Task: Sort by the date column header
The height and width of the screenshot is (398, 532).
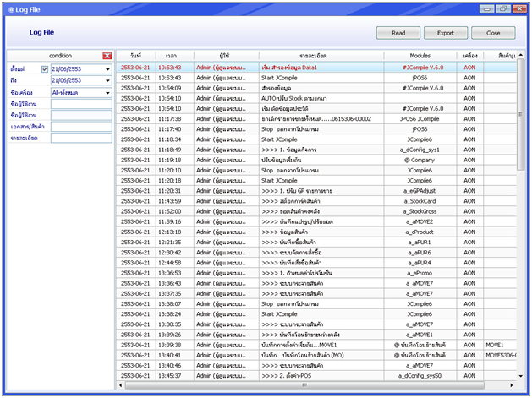Action: click(136, 56)
